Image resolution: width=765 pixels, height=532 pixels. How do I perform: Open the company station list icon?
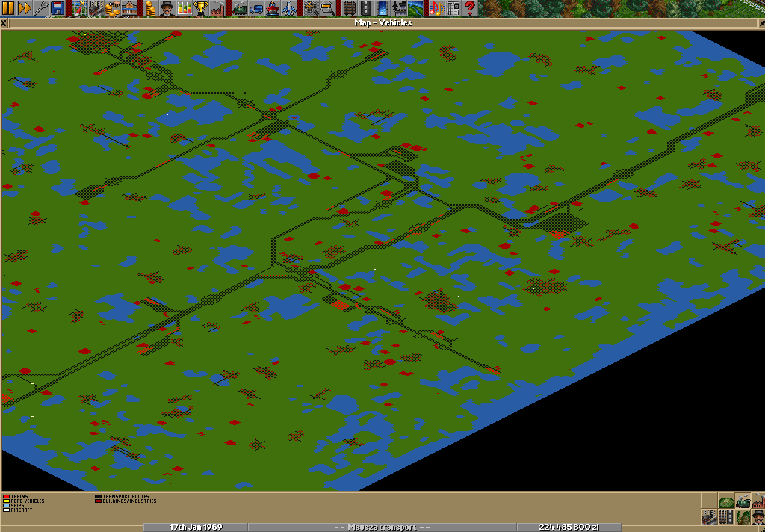point(128,8)
